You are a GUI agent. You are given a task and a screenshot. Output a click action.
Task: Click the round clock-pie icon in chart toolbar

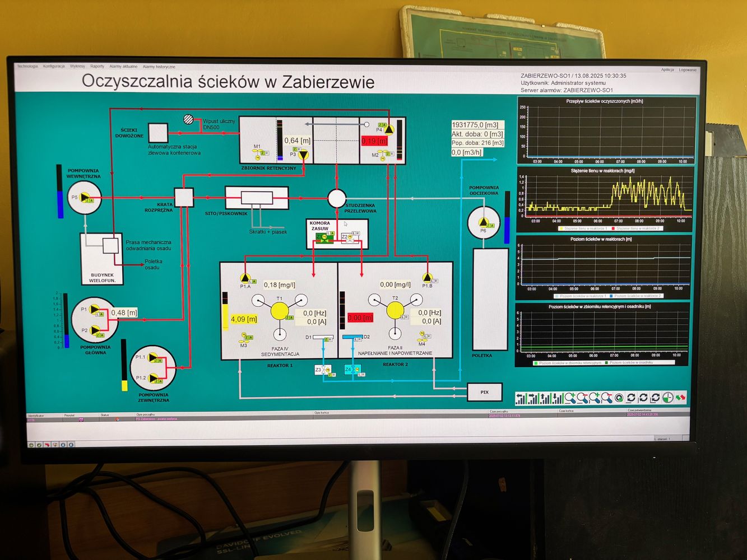667,398
